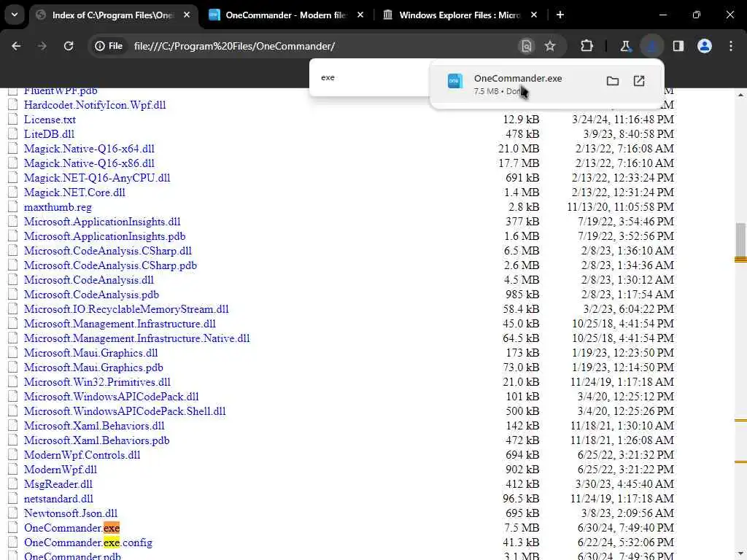The width and height of the screenshot is (747, 560).
Task: Switch to Windows Explorer Files tab
Action: pos(460,15)
